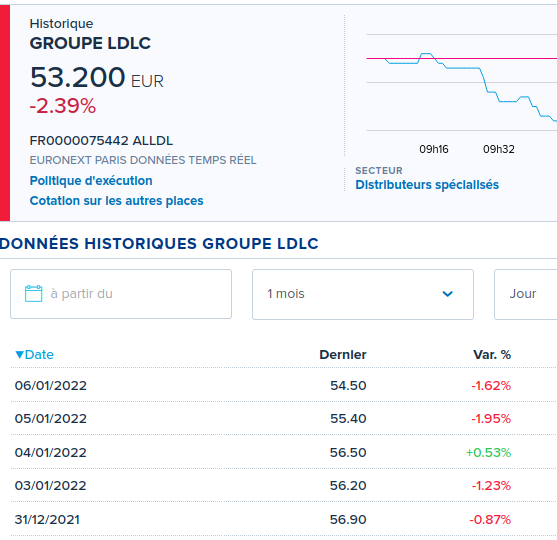Click the 56.90 closing price value
The width and height of the screenshot is (557, 540).
point(348,519)
